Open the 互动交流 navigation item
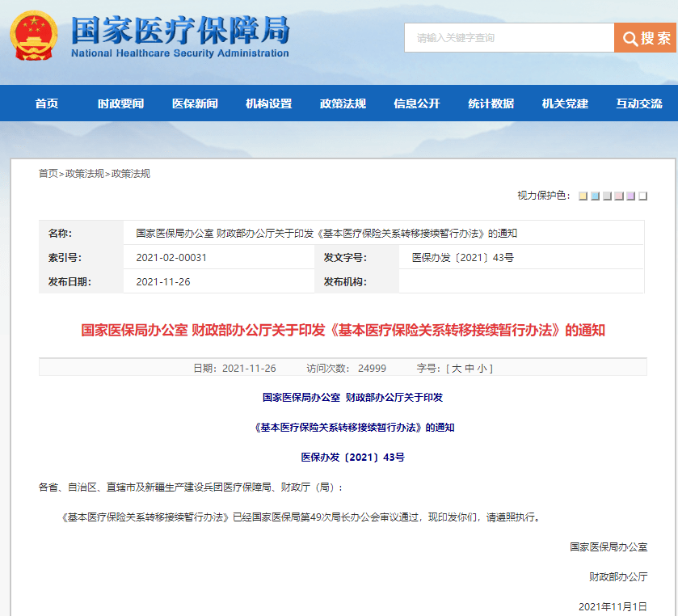678x616 pixels. (x=639, y=103)
